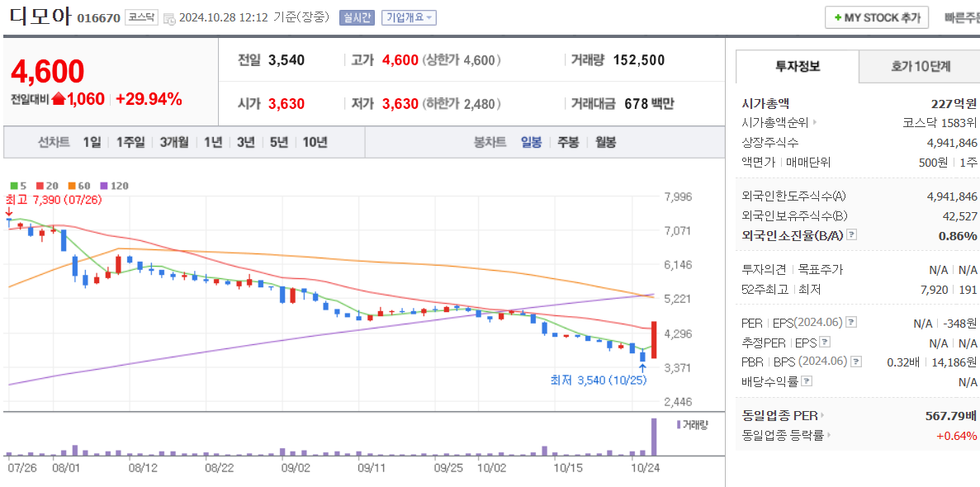Select the 3개월 line chart period
This screenshot has height=487, width=980.
(x=173, y=143)
